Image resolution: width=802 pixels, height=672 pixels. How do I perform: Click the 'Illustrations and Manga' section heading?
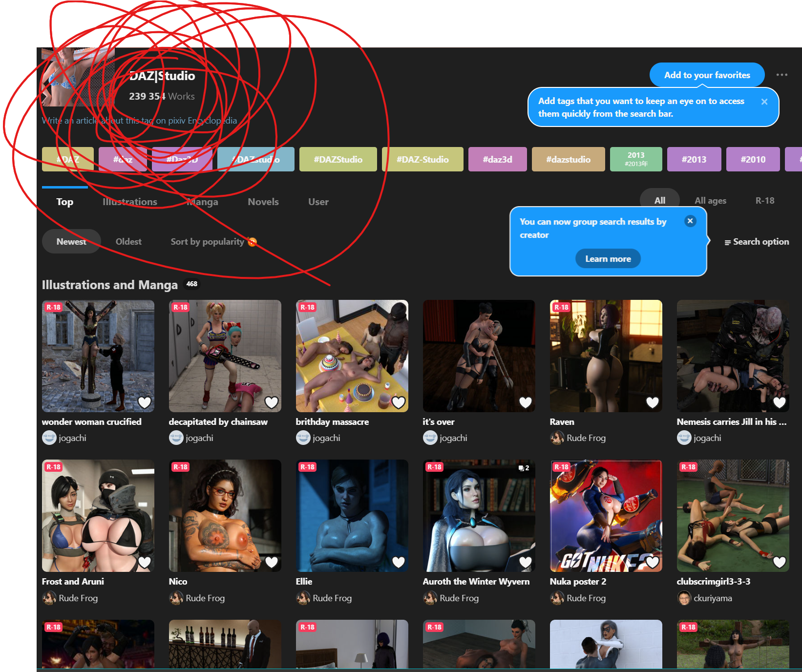click(x=110, y=285)
